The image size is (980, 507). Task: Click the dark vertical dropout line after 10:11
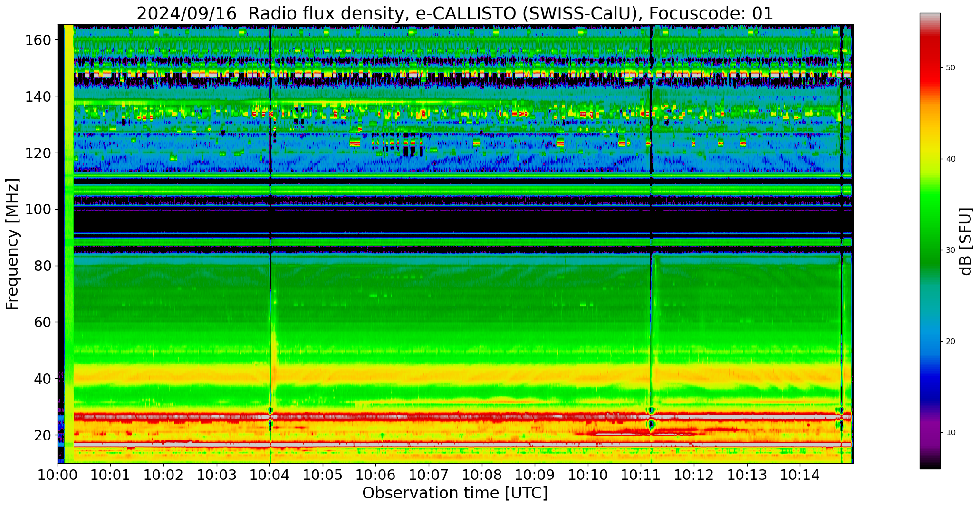tap(651, 244)
